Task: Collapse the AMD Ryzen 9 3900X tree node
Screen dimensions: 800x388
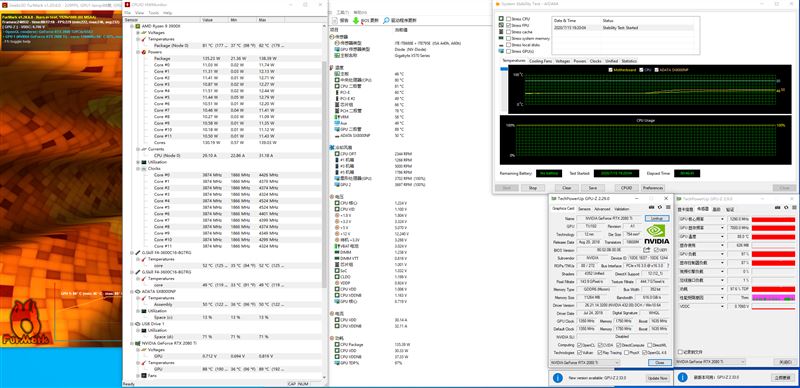Action: coord(132,26)
